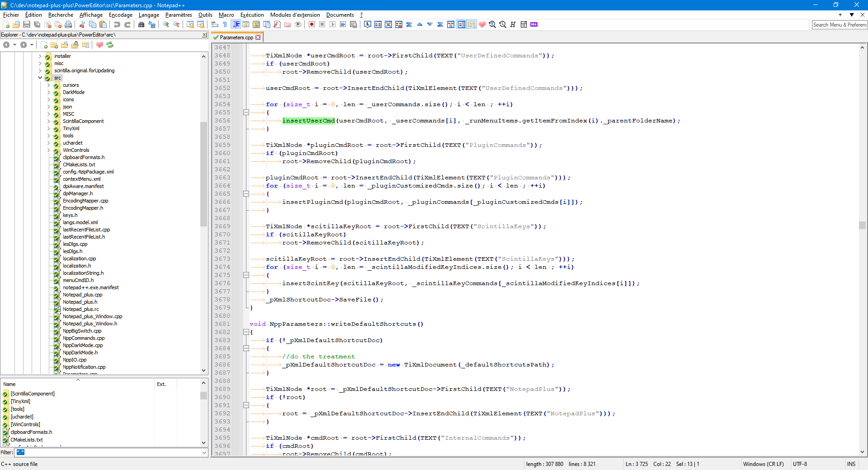
Task: Open the Modules d'extension menu
Action: click(x=295, y=15)
